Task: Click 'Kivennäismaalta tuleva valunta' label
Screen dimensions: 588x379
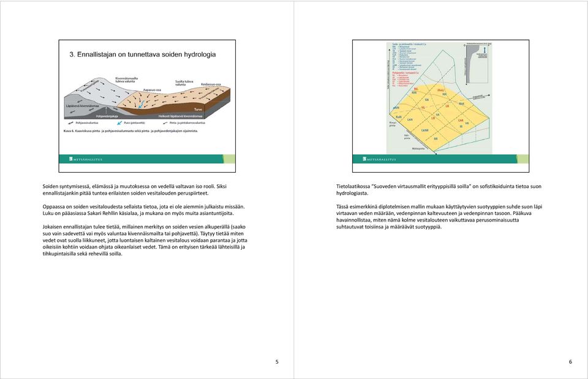Action: [126, 80]
